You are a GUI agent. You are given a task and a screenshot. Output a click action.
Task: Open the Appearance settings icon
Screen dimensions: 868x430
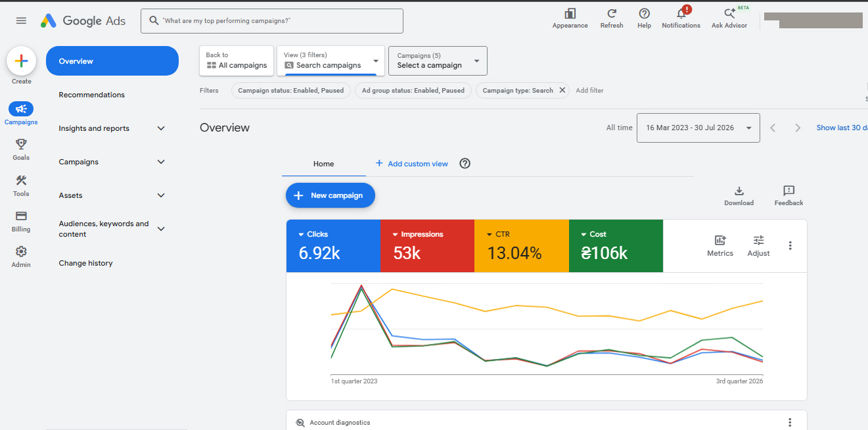tap(570, 18)
